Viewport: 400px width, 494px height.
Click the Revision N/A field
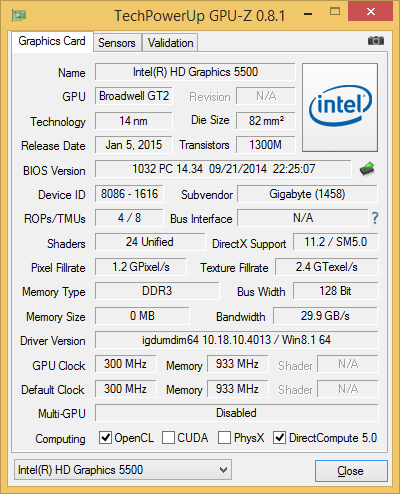[x=266, y=96]
